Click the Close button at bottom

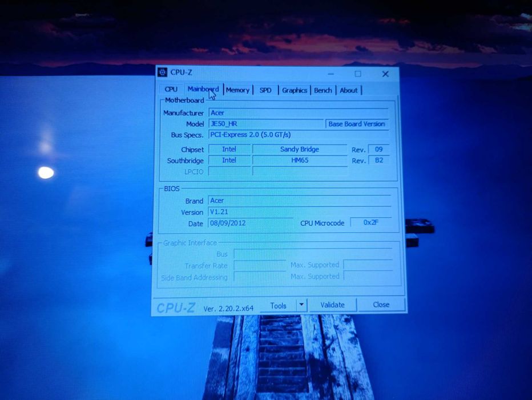pos(381,305)
